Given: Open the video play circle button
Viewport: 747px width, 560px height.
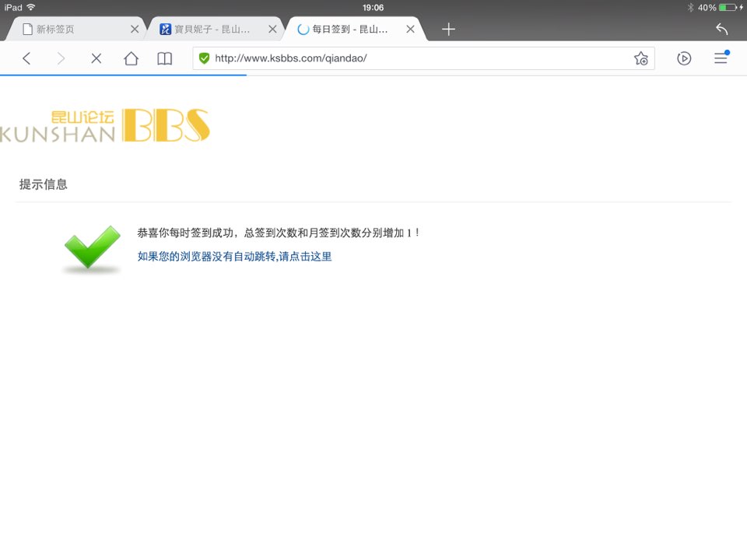Looking at the screenshot, I should pyautogui.click(x=684, y=58).
